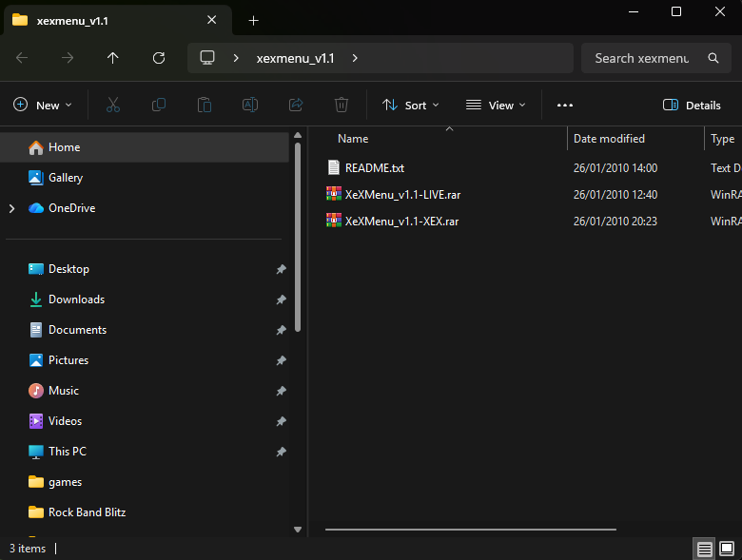Click the pin icon beside Documents
This screenshot has height=560, width=742.
click(281, 330)
